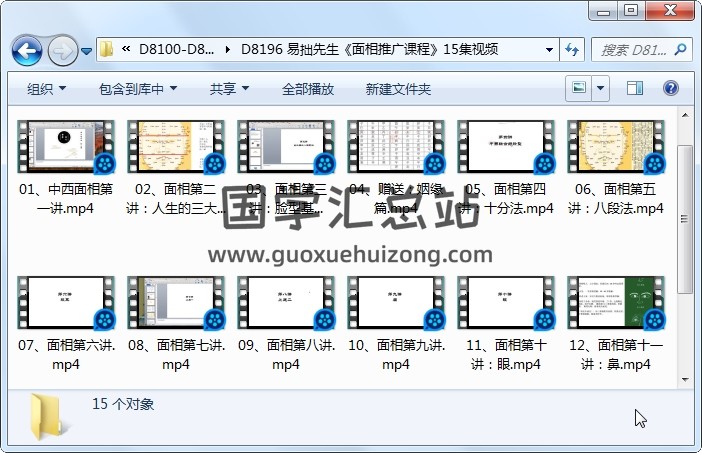Select video 06、面相第五讲 thumbnail

pos(616,147)
